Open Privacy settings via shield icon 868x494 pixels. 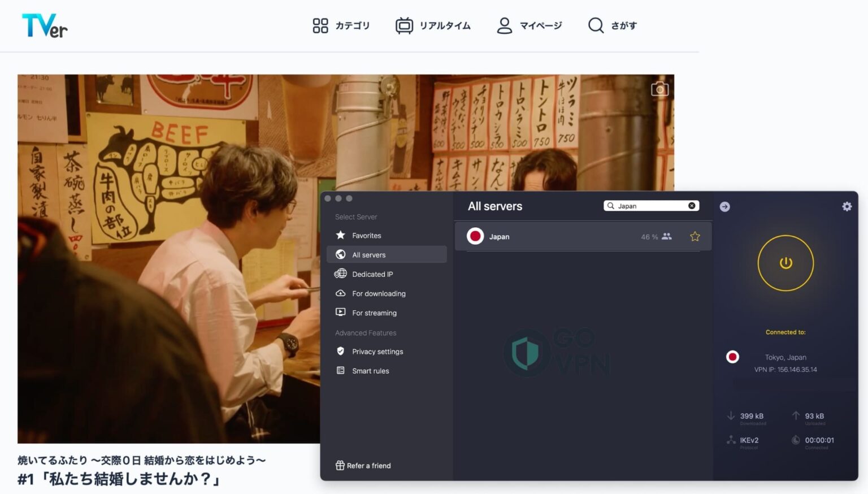point(341,351)
